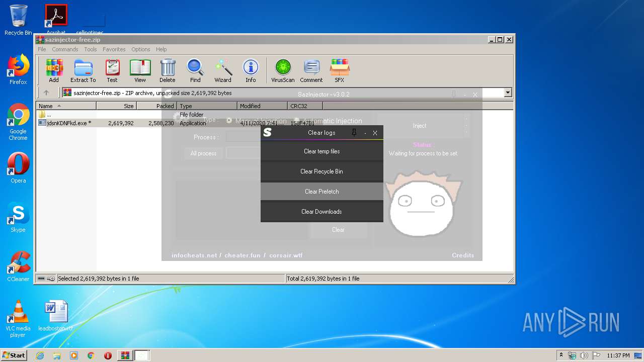644x362 pixels.
Task: Open the Action Center flag icon
Action: (x=596, y=355)
